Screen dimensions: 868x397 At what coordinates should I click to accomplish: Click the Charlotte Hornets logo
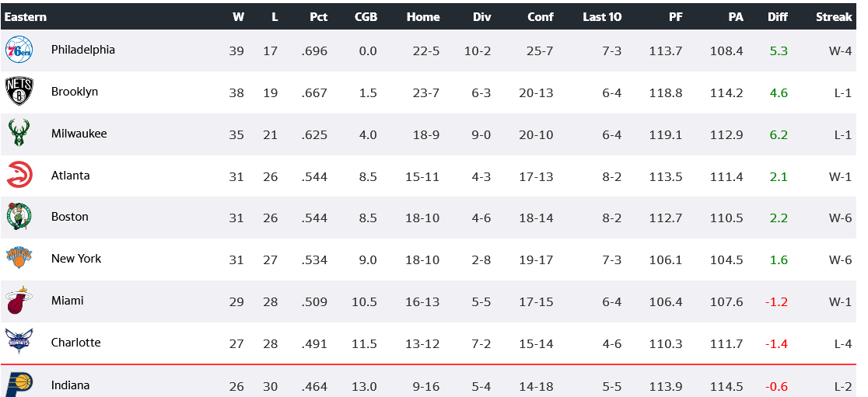pyautogui.click(x=19, y=343)
